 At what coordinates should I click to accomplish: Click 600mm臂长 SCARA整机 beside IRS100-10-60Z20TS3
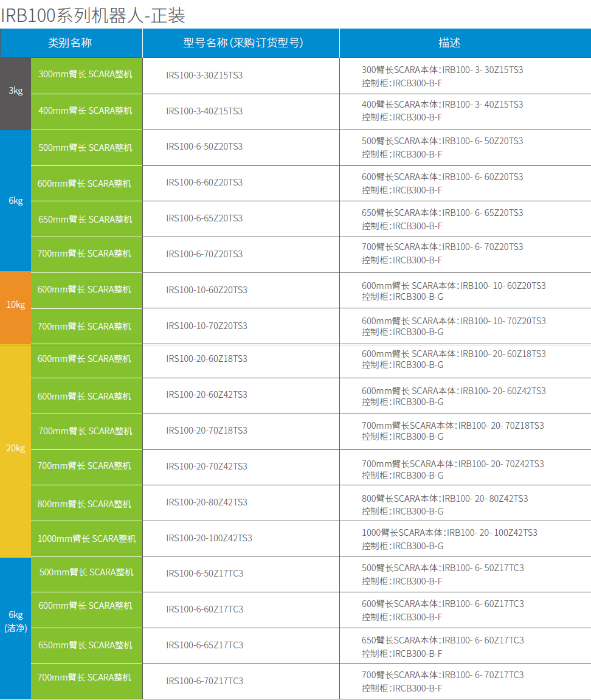coord(86,289)
